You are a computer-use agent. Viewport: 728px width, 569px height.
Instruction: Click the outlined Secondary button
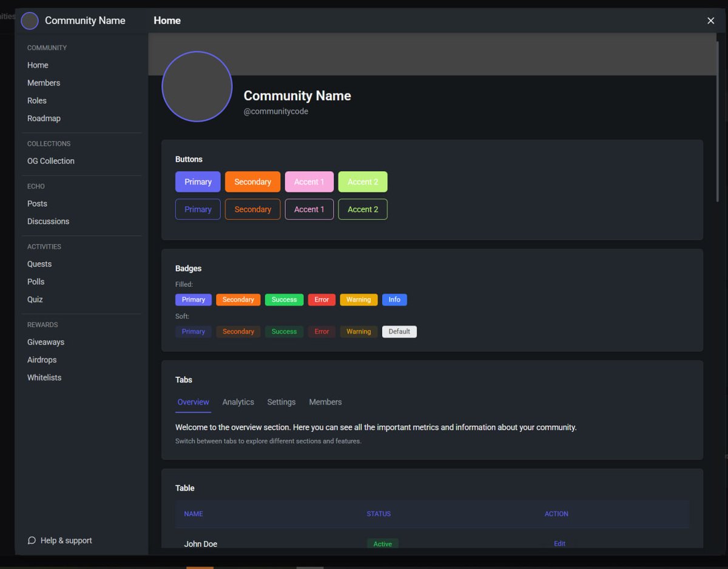252,209
